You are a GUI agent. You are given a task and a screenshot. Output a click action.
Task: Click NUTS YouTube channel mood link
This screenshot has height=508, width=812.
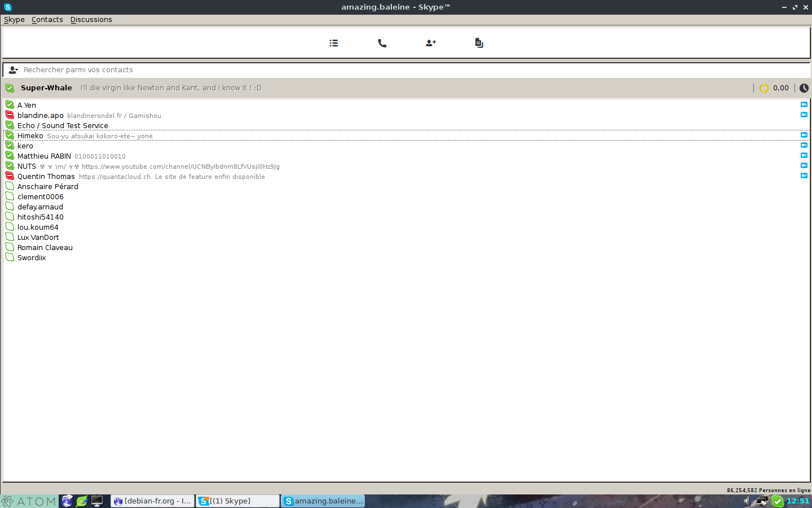point(180,167)
